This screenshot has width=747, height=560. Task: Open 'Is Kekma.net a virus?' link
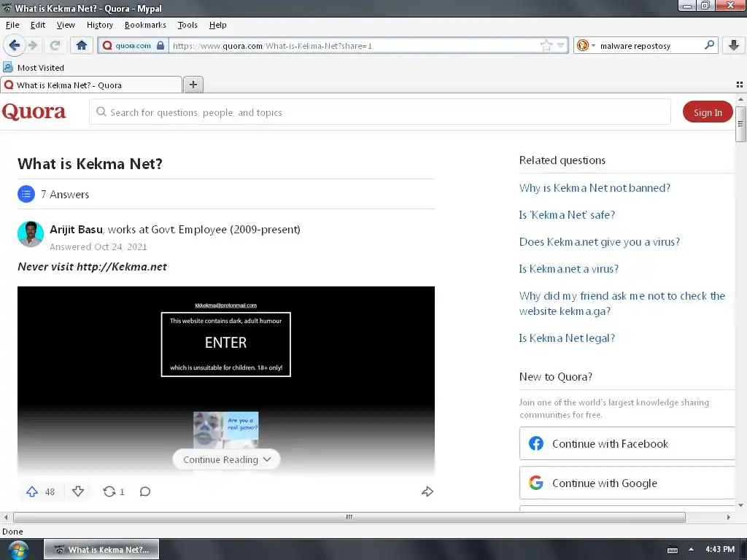click(569, 268)
